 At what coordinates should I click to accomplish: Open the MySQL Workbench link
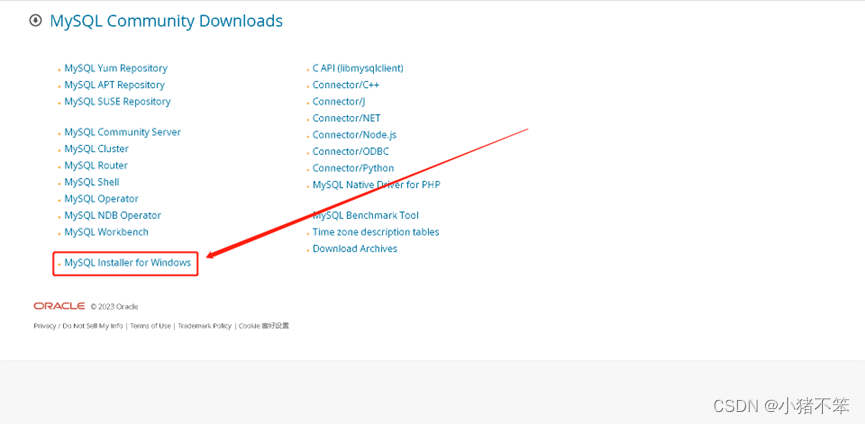(x=106, y=232)
